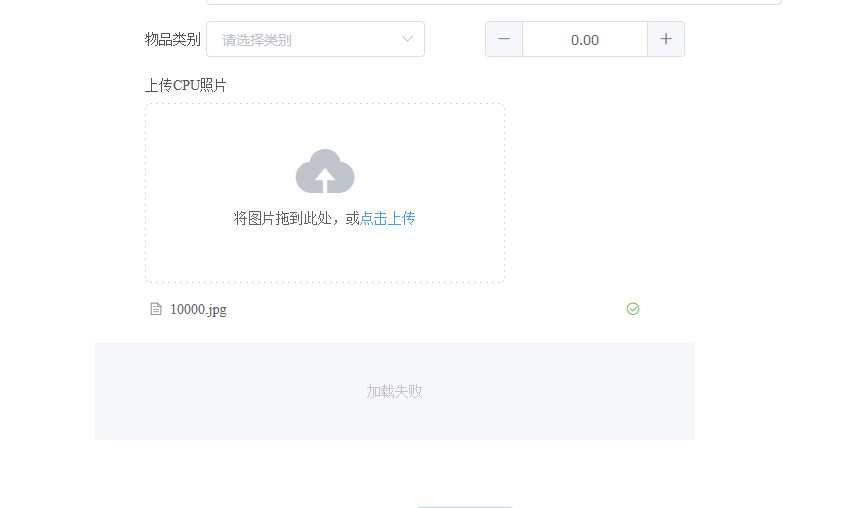Click the 加载失败 image placeholder
The height and width of the screenshot is (508, 851).
[395, 391]
